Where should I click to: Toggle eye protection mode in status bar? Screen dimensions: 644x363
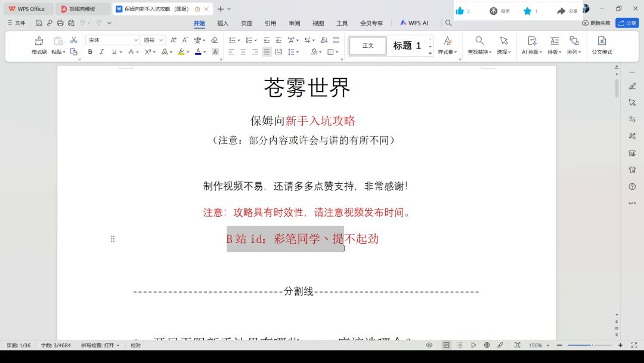click(429, 345)
